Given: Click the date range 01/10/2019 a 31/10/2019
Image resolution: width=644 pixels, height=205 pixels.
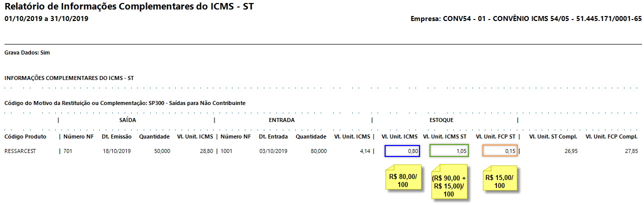Looking at the screenshot, I should [46, 18].
